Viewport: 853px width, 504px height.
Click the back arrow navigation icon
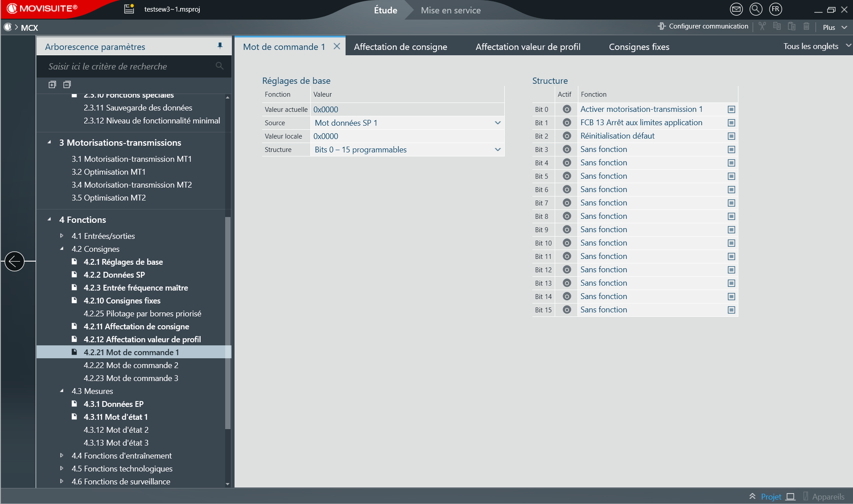[14, 261]
